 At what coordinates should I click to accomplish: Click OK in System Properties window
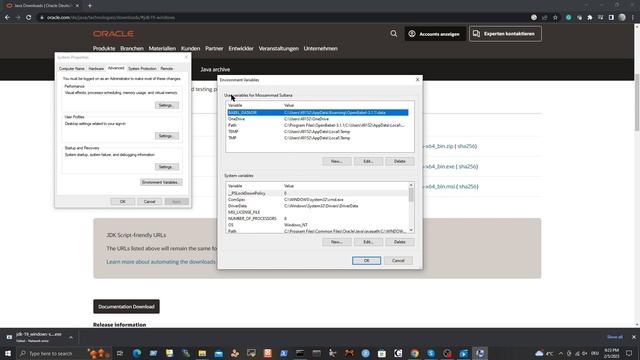point(122,202)
